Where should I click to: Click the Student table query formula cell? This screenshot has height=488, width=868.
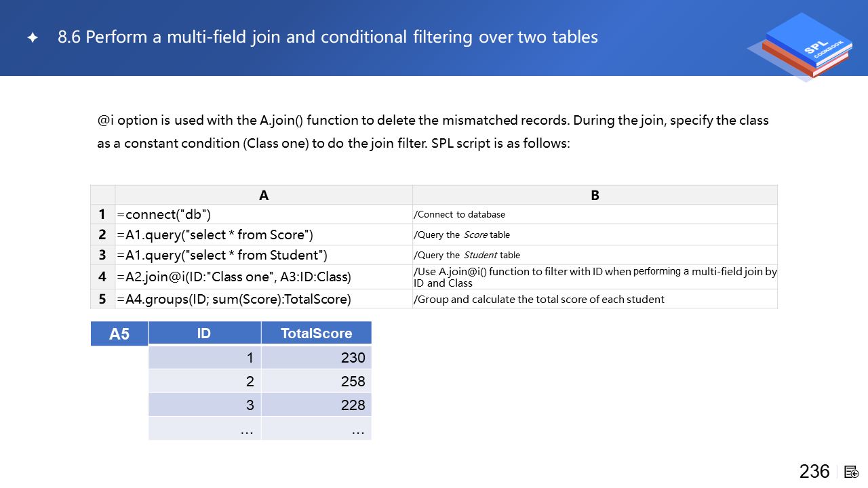pos(263,255)
